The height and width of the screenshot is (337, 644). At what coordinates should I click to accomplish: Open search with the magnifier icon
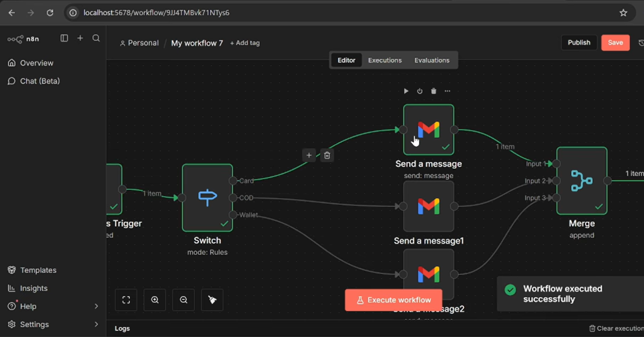tap(96, 38)
